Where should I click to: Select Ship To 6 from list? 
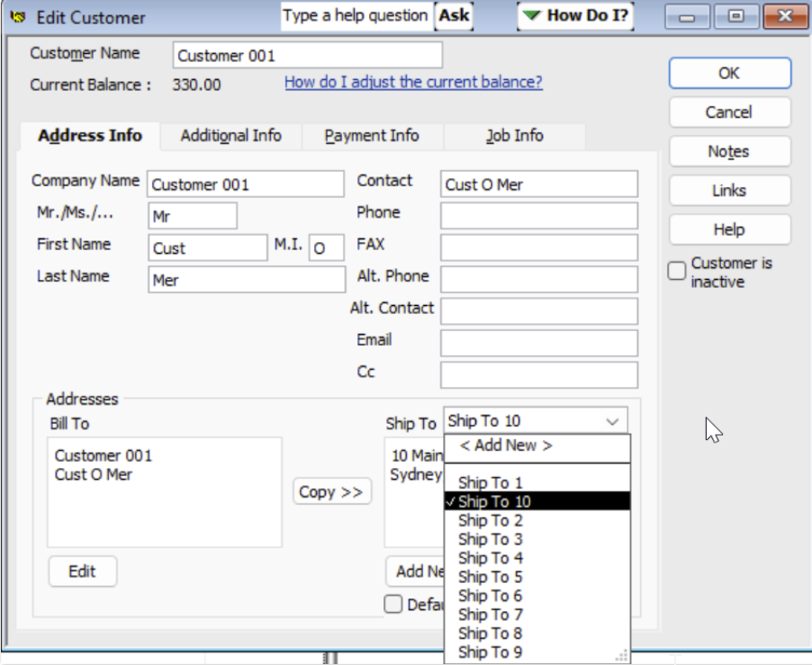click(x=537, y=595)
